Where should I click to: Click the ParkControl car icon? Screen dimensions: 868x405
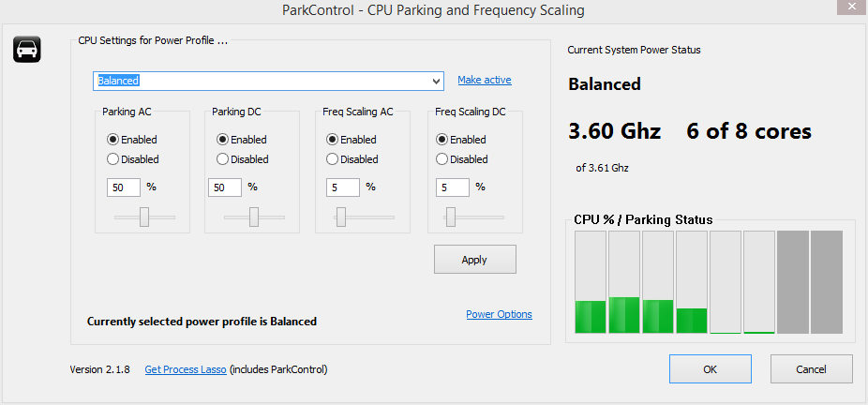point(27,50)
